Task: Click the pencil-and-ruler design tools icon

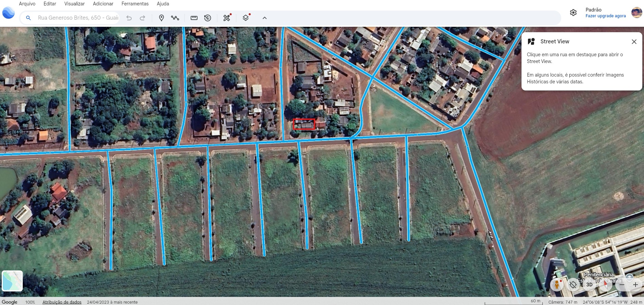Action: pyautogui.click(x=227, y=18)
